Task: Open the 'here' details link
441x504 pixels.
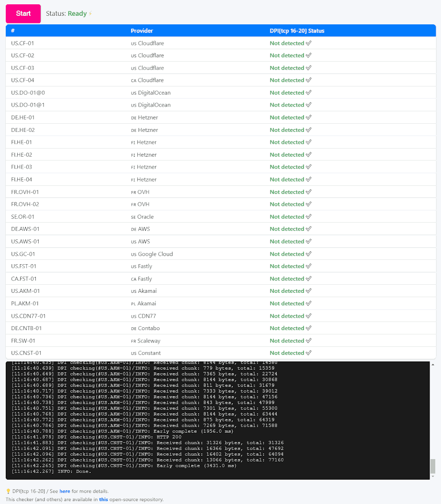Action: [65, 491]
